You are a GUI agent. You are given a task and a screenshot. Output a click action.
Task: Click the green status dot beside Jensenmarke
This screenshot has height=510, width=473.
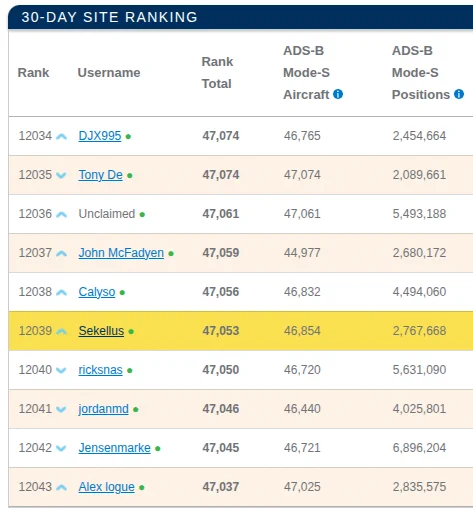coord(158,449)
